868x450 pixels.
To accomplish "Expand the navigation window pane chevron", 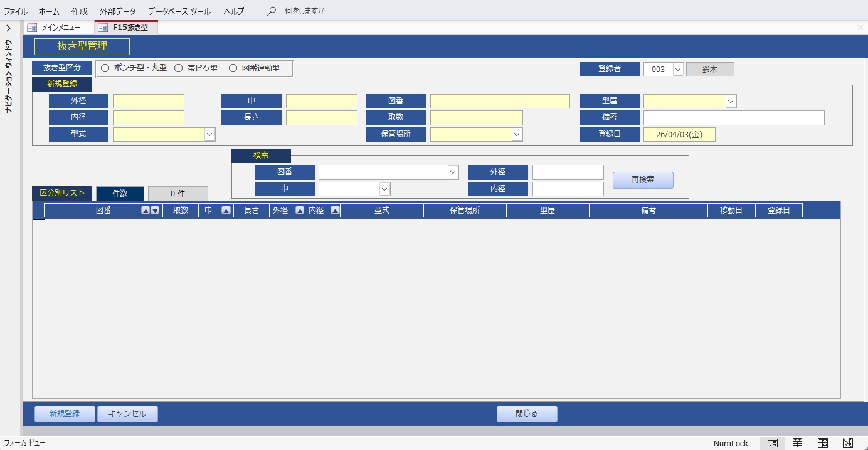I will click(8, 28).
